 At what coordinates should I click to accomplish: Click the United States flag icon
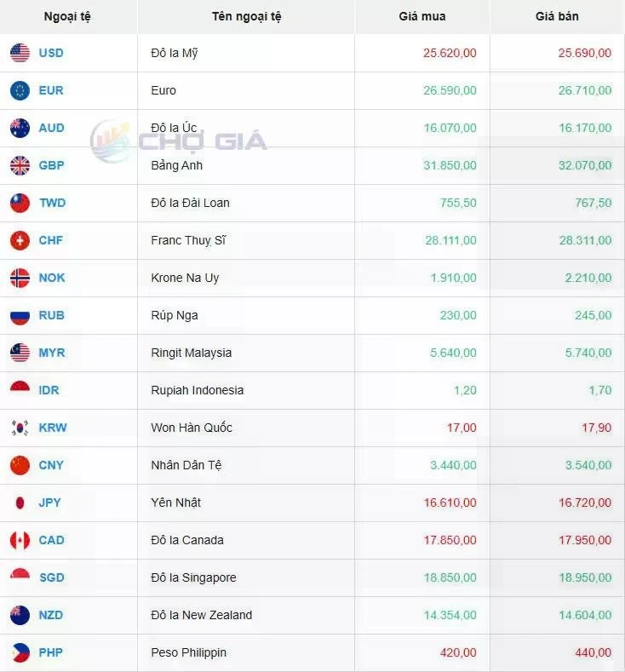tap(20, 53)
